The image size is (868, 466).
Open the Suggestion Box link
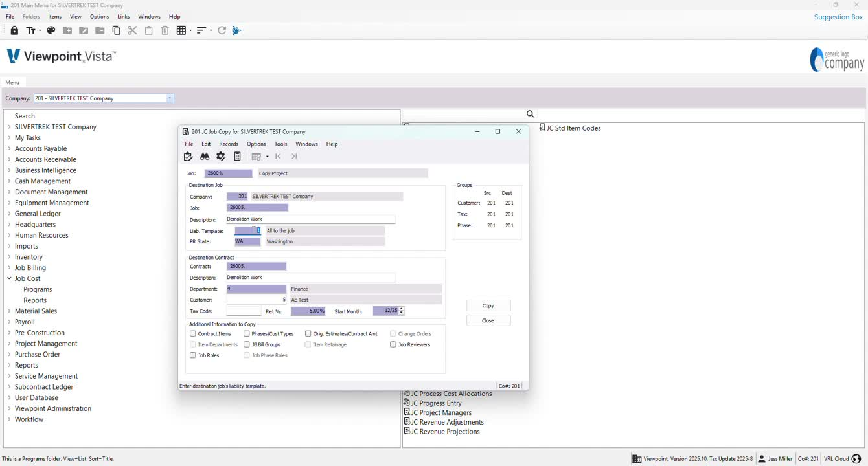(838, 17)
